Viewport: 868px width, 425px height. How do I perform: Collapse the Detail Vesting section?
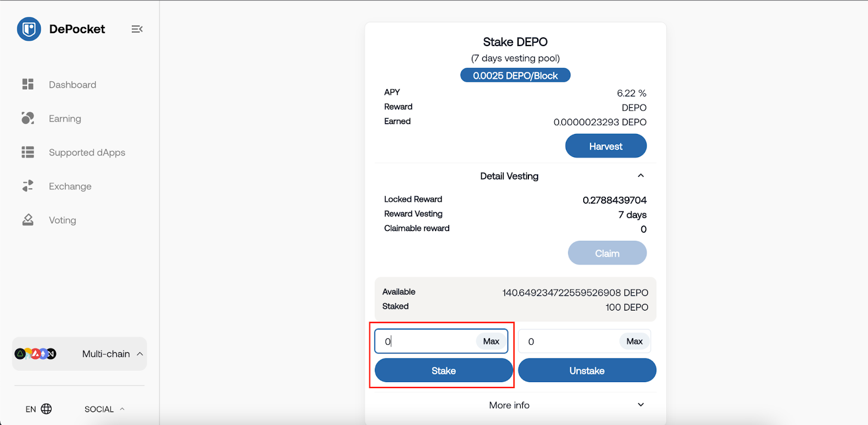point(641,176)
